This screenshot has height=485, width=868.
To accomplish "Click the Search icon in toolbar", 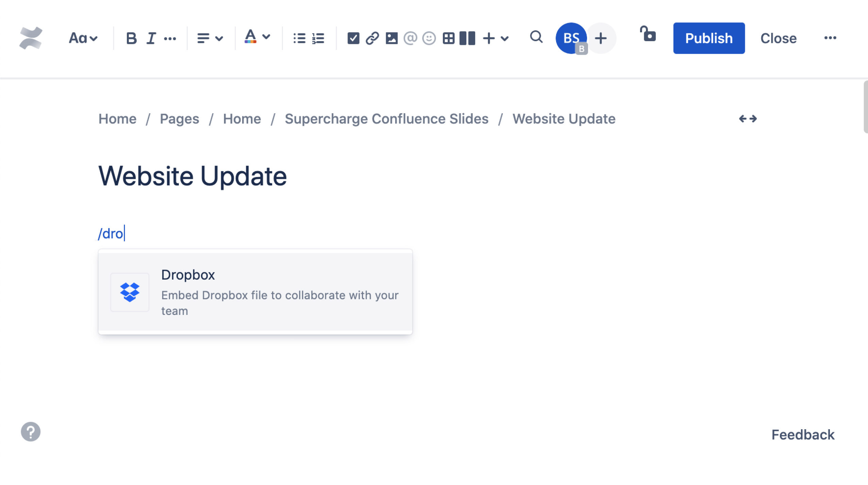I will [x=535, y=38].
